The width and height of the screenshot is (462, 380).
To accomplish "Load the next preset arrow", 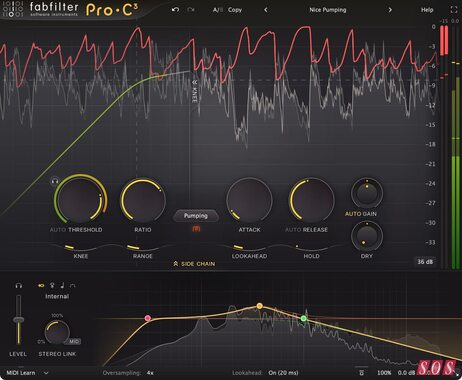I will (390, 10).
